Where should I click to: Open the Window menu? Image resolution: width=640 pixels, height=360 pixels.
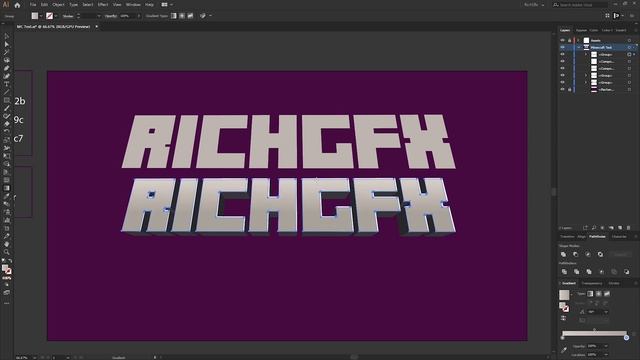(133, 4)
